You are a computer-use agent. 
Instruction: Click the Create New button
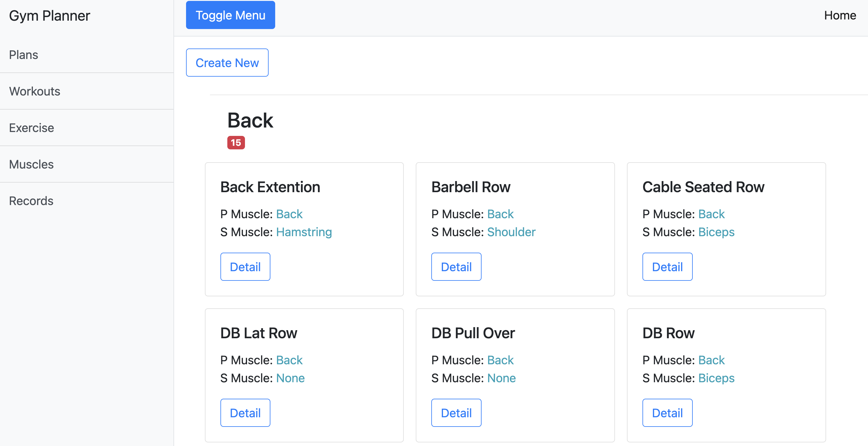(x=227, y=63)
